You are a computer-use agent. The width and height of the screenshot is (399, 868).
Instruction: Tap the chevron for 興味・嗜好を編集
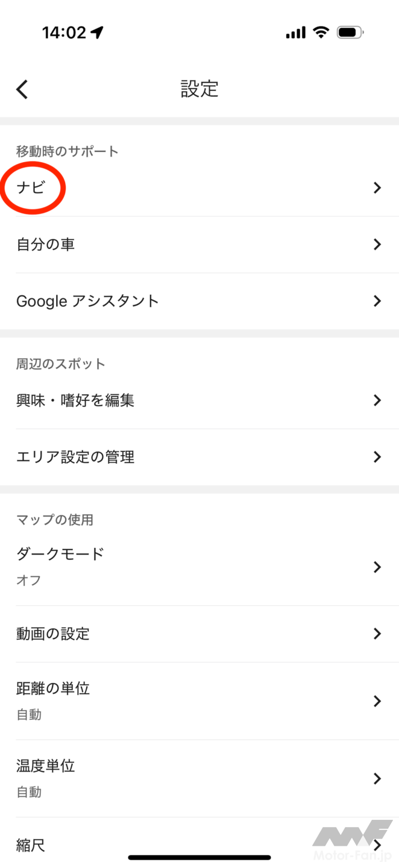tap(377, 400)
